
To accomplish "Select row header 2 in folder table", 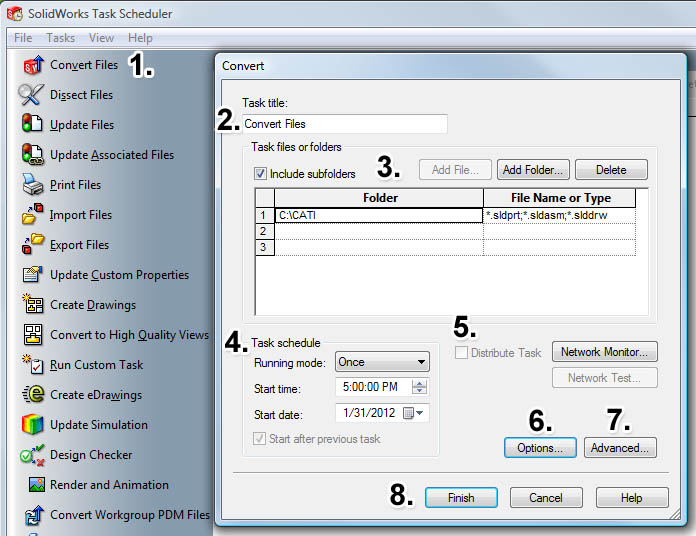I will [265, 231].
